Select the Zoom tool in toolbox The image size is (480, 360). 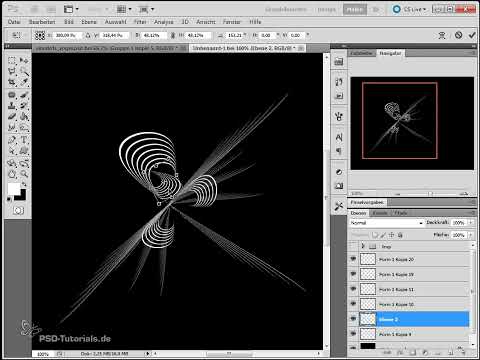pos(24,174)
